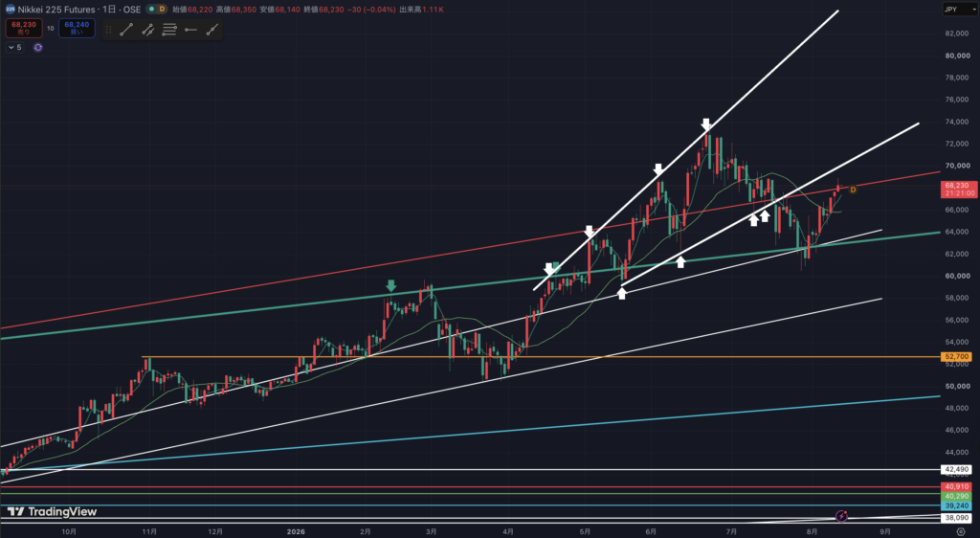Click the 74,000 price scale label
The height and width of the screenshot is (538, 980).
957,122
